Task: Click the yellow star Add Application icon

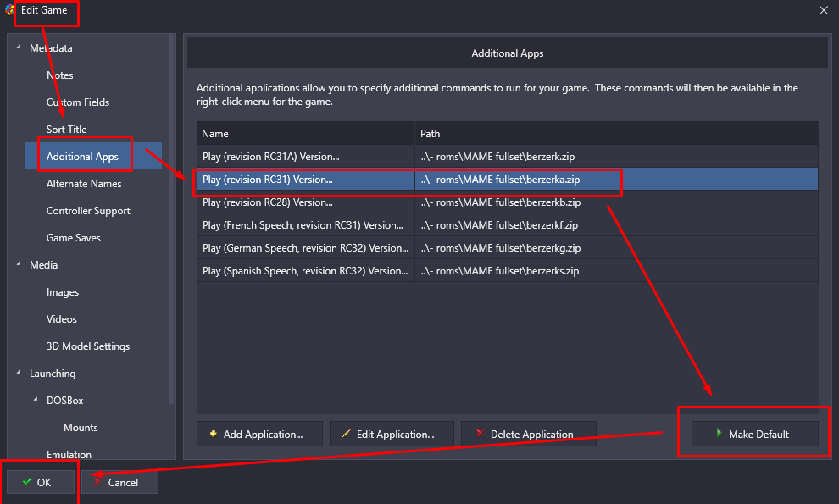Action: [x=213, y=434]
